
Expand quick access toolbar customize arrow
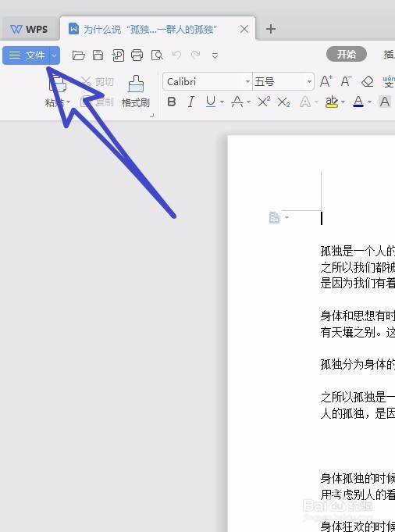[x=215, y=55]
